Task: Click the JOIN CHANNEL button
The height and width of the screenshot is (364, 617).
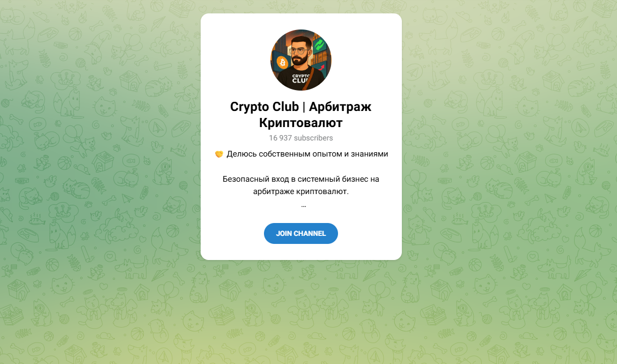Action: pos(300,234)
